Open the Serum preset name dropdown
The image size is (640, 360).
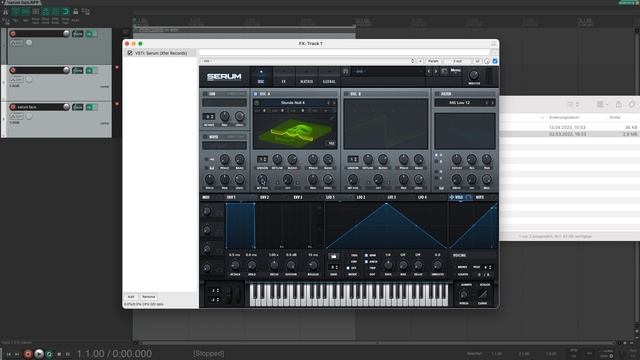388,71
